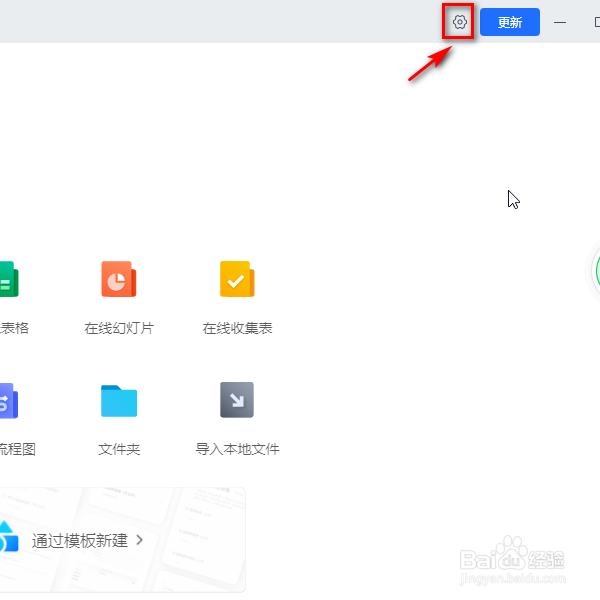Create a new 文件夹 folder
Screen dimensions: 600x600
119,401
